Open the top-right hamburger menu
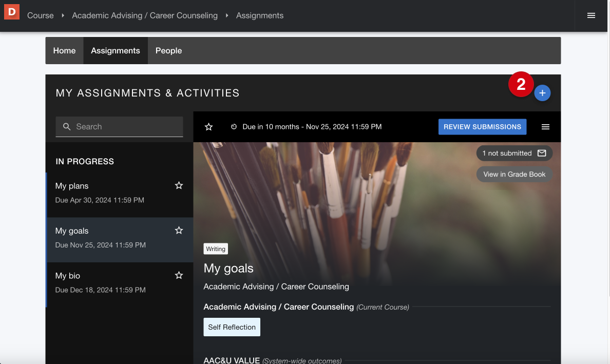Image resolution: width=610 pixels, height=364 pixels. click(x=591, y=15)
